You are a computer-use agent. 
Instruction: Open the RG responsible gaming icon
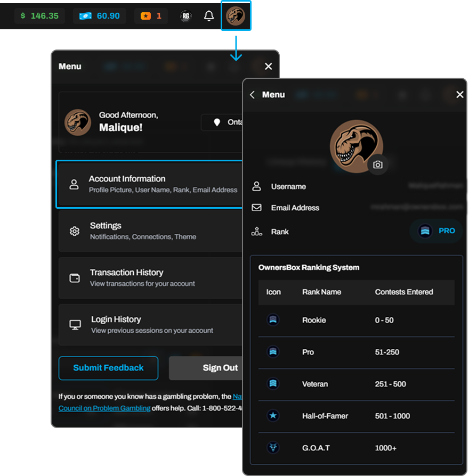pyautogui.click(x=185, y=16)
